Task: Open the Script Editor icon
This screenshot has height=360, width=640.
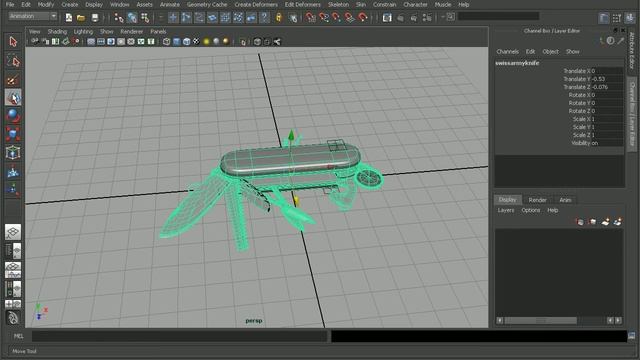Action: [632, 336]
